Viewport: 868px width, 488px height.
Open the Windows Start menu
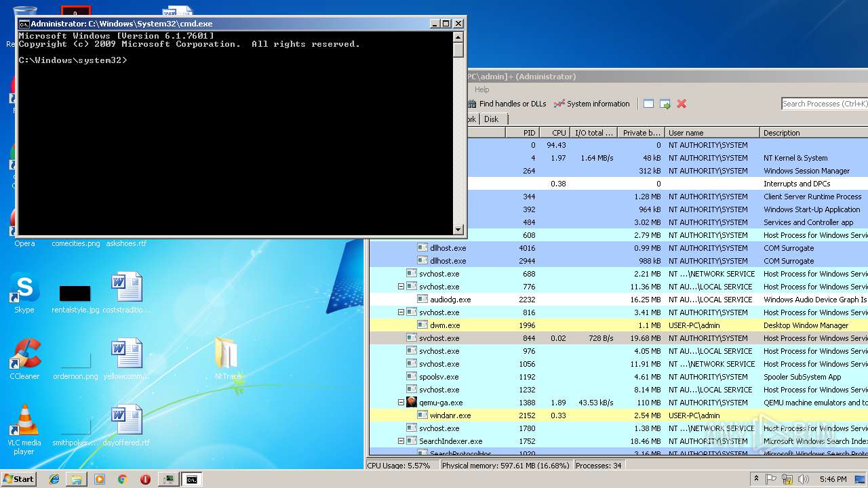pos(18,479)
